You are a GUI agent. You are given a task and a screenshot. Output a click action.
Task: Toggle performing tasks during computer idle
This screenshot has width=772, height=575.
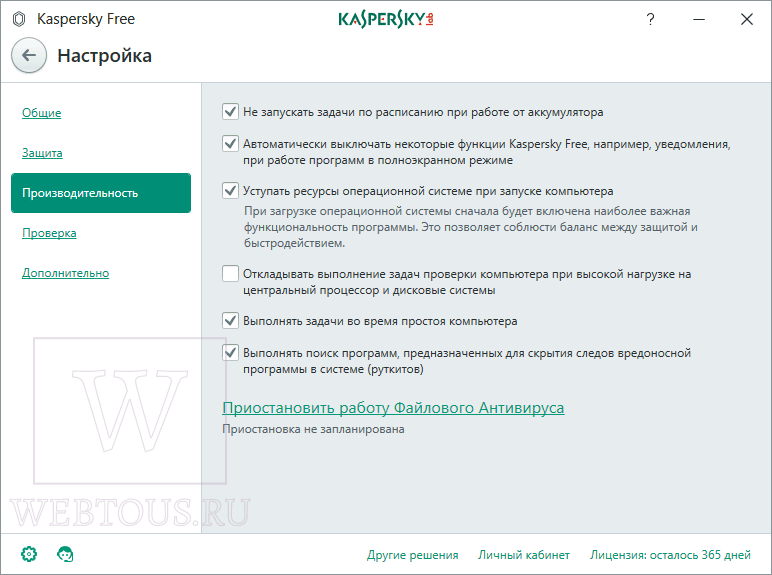click(230, 320)
